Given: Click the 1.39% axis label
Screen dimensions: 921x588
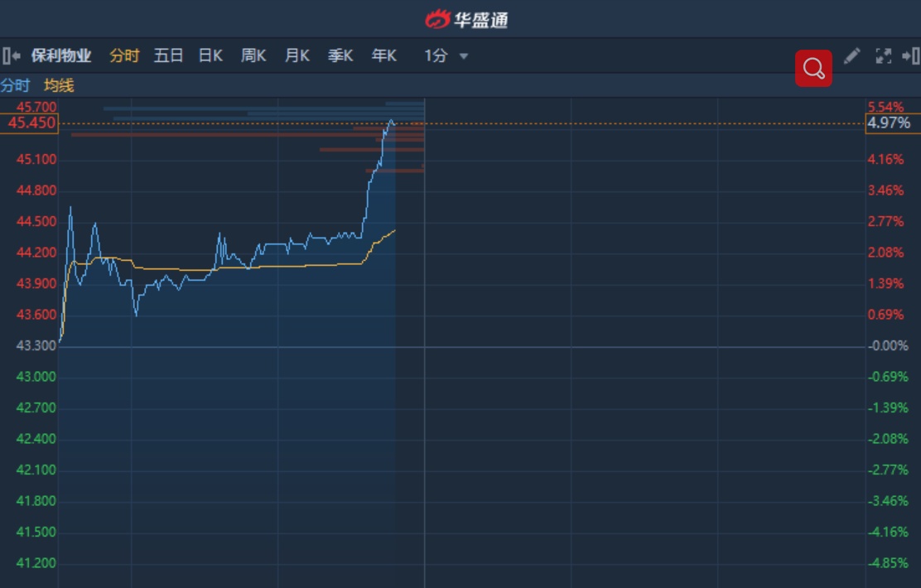Looking at the screenshot, I should click(x=885, y=284).
